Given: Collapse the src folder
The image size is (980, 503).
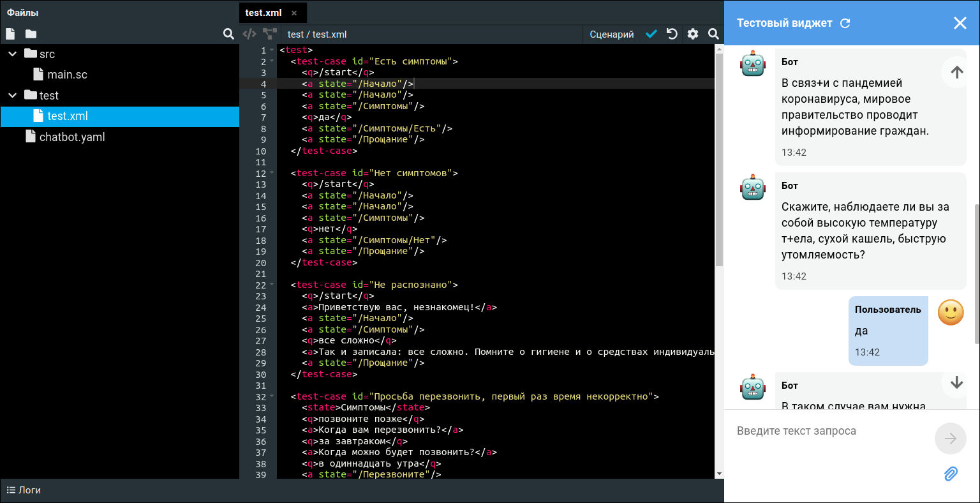Looking at the screenshot, I should coord(12,54).
